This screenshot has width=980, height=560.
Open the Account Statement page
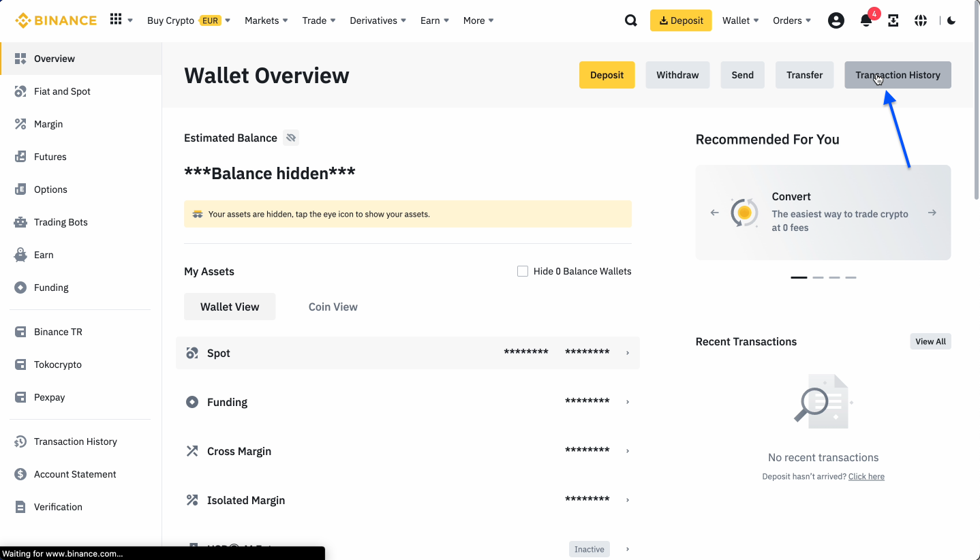(80, 474)
